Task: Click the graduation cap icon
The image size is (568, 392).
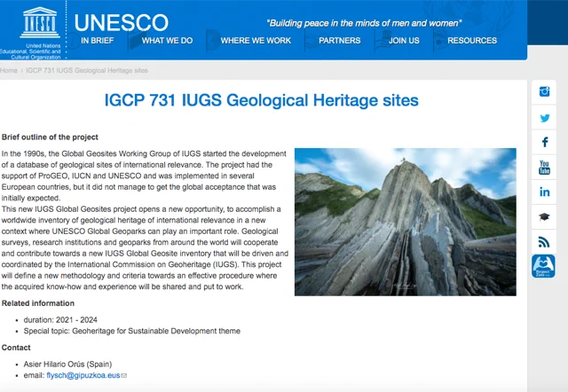Action: (544, 216)
